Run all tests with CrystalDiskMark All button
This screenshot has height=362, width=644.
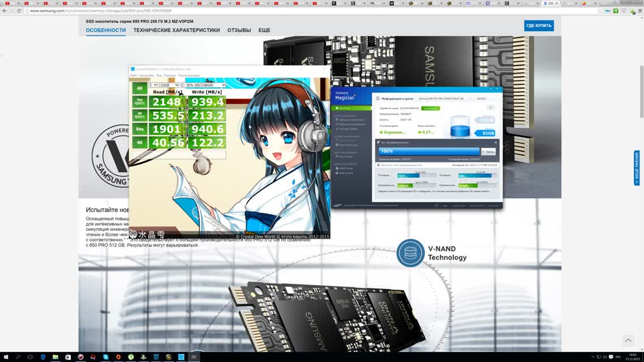click(140, 88)
